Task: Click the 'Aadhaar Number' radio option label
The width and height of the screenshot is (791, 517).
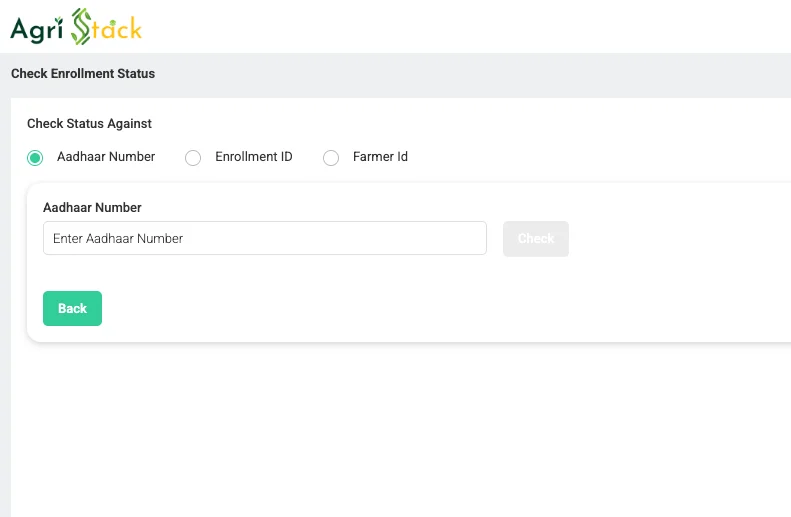Action: tap(106, 157)
